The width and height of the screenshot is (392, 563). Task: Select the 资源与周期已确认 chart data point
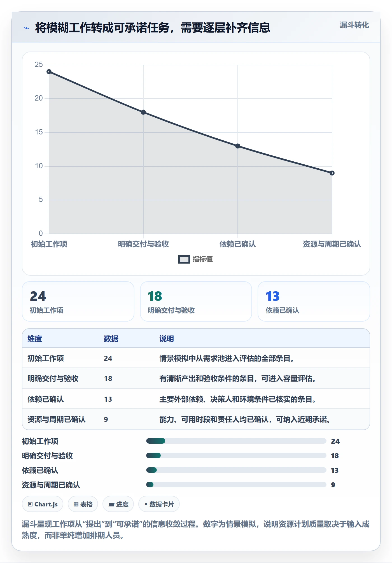[332, 173]
